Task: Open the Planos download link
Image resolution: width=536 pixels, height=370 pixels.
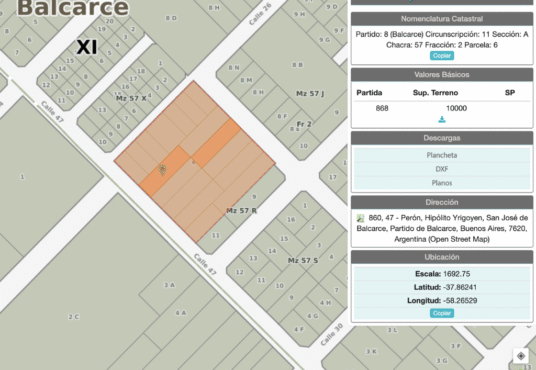Action: pos(442,183)
